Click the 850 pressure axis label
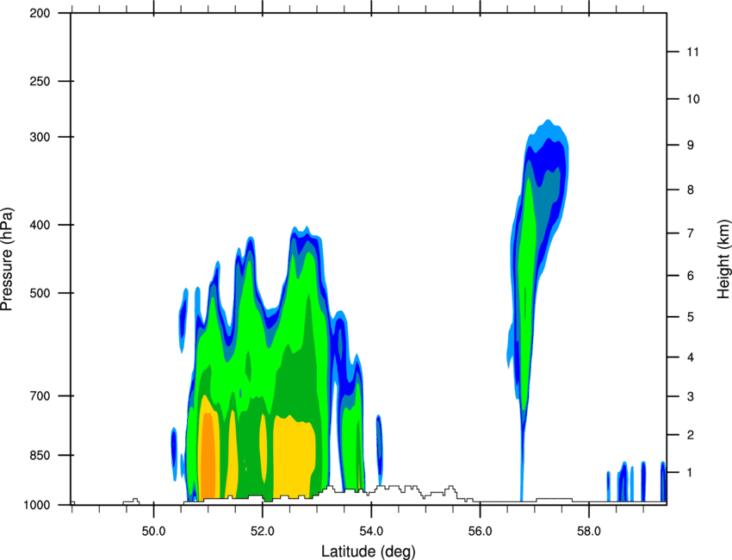This screenshot has height=560, width=732. [40, 455]
